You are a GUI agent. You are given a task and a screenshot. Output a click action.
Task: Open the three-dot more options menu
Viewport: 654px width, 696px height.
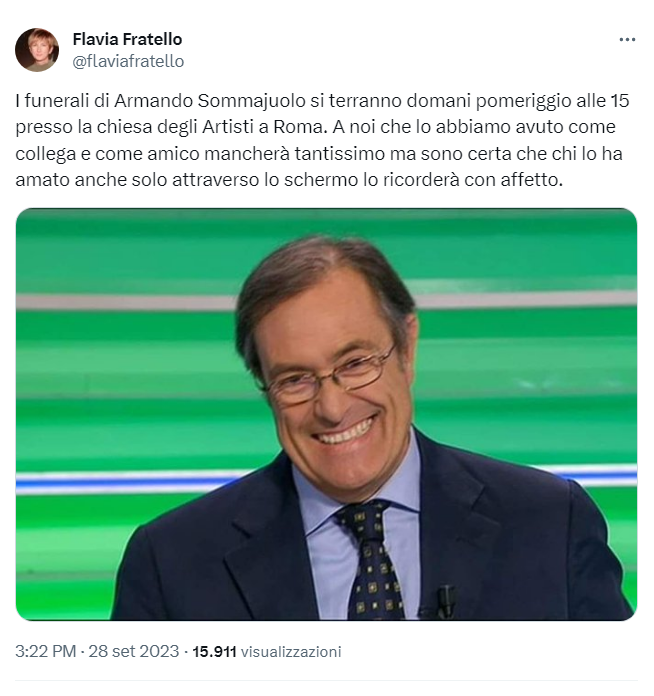[627, 40]
